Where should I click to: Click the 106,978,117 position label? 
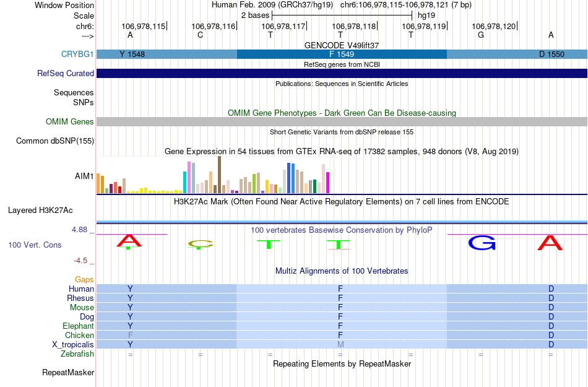283,26
